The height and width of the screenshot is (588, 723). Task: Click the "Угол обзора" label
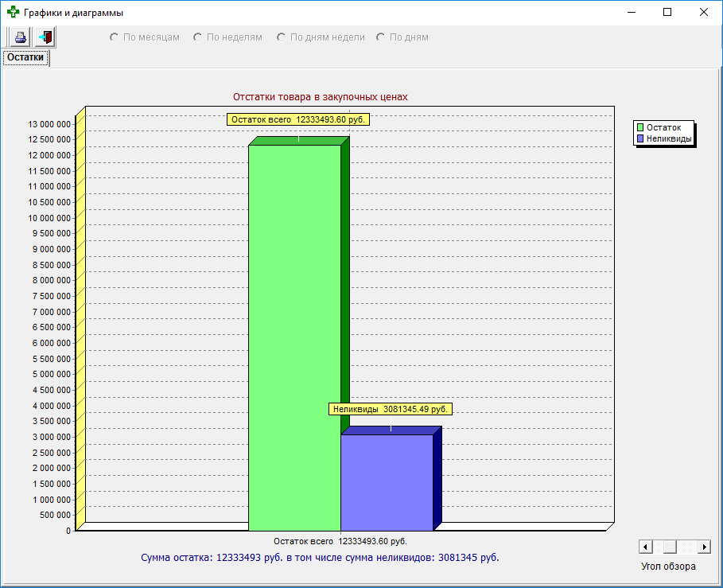[x=668, y=567]
